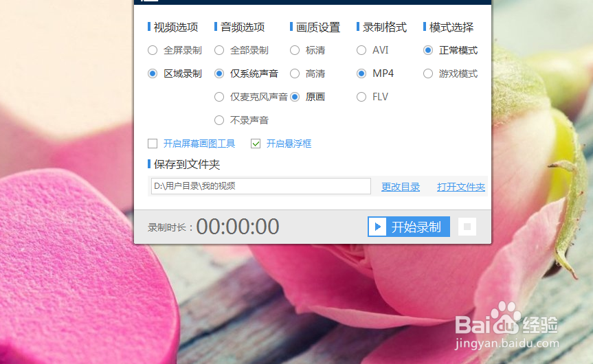This screenshot has width=593, height=364.
Task: Click the save folder path field
Action: 260,186
